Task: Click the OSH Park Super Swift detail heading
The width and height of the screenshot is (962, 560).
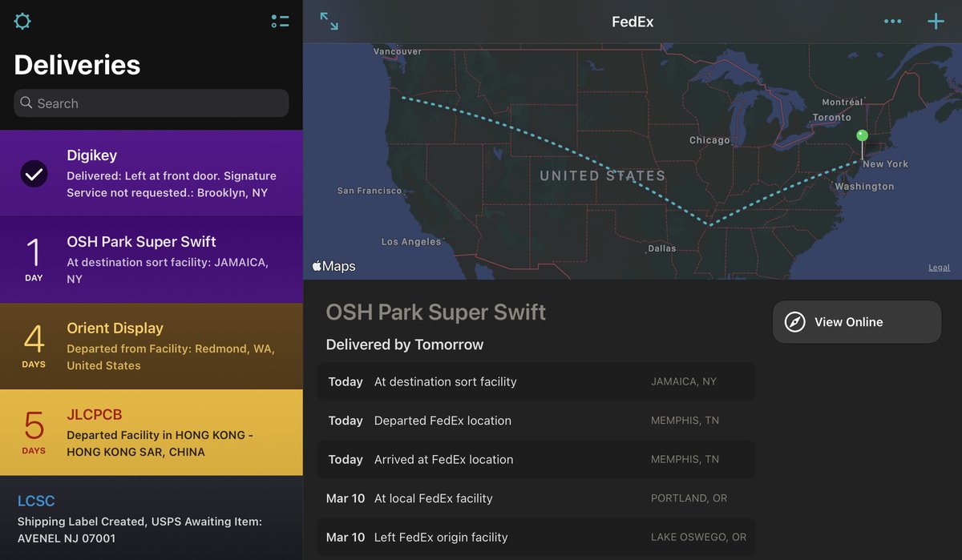Action: 436,312
